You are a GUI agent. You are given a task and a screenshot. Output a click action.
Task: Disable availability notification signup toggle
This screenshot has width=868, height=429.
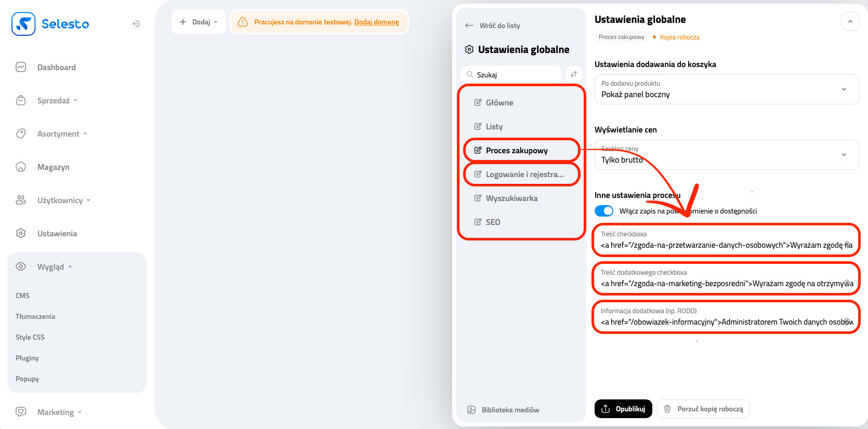coord(604,211)
